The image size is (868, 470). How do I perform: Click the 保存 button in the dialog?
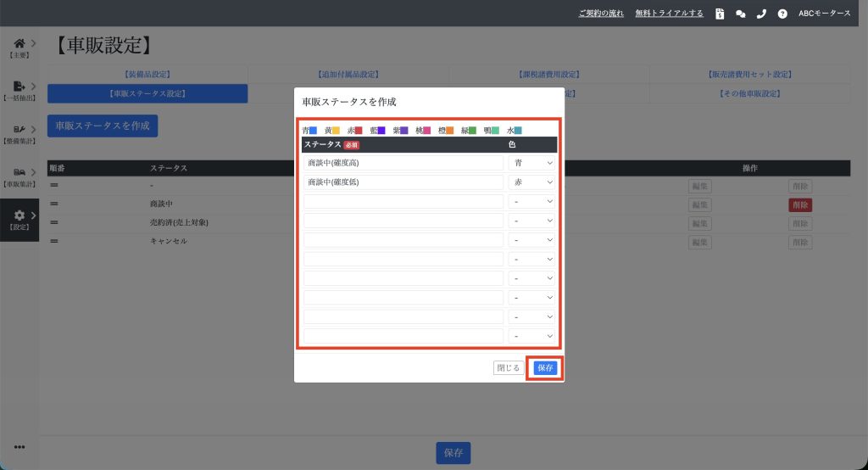(544, 368)
